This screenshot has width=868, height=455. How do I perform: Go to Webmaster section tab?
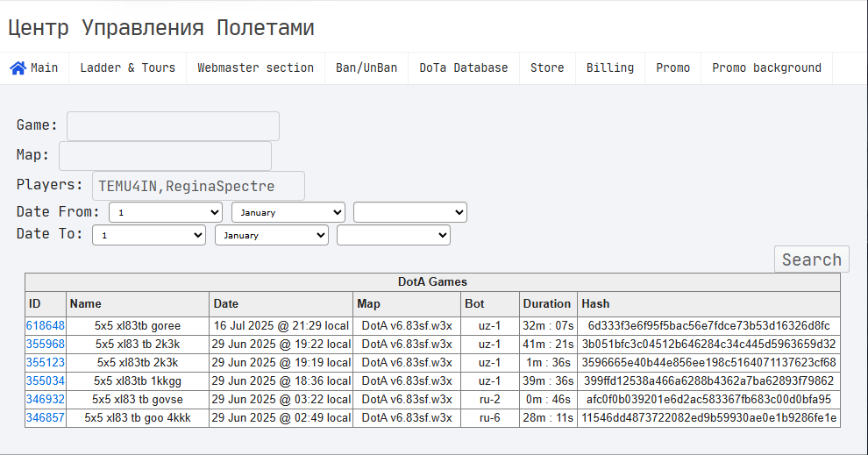point(255,68)
